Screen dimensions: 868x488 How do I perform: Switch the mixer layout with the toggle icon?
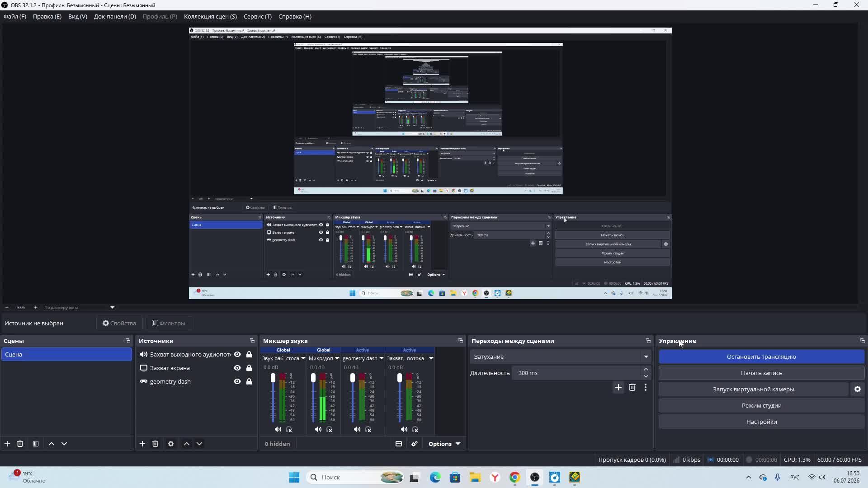[x=399, y=444]
